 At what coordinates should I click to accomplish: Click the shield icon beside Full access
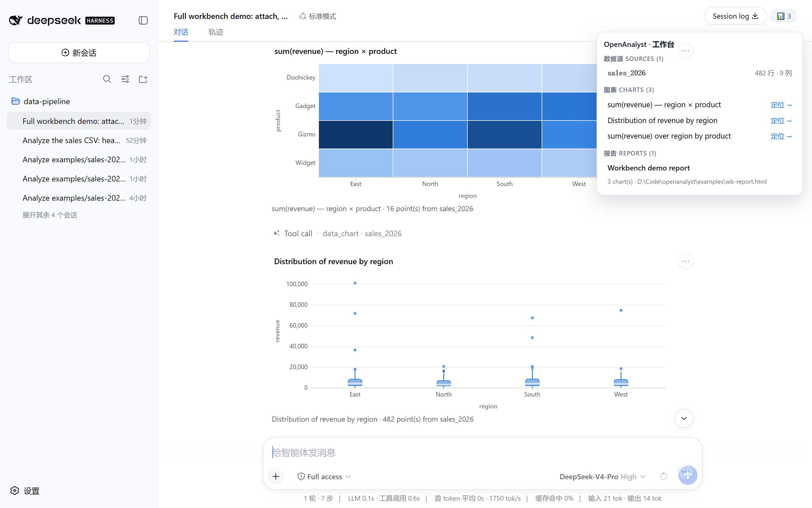coord(301,476)
